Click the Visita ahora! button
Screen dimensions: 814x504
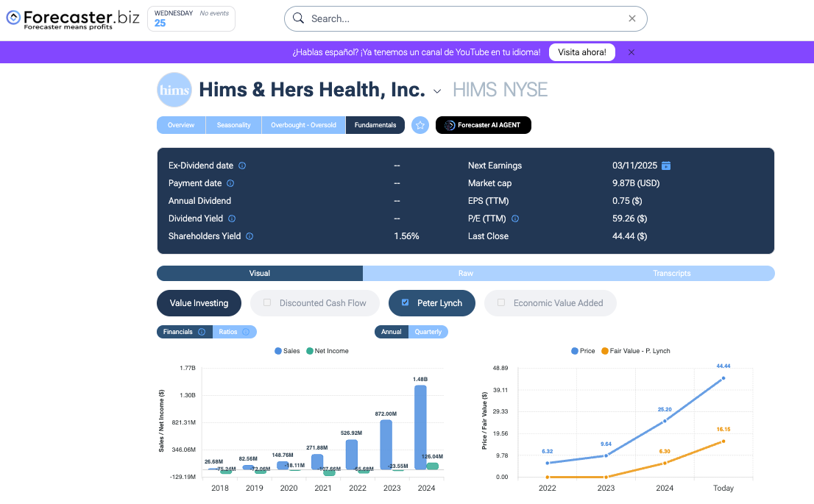pos(582,52)
